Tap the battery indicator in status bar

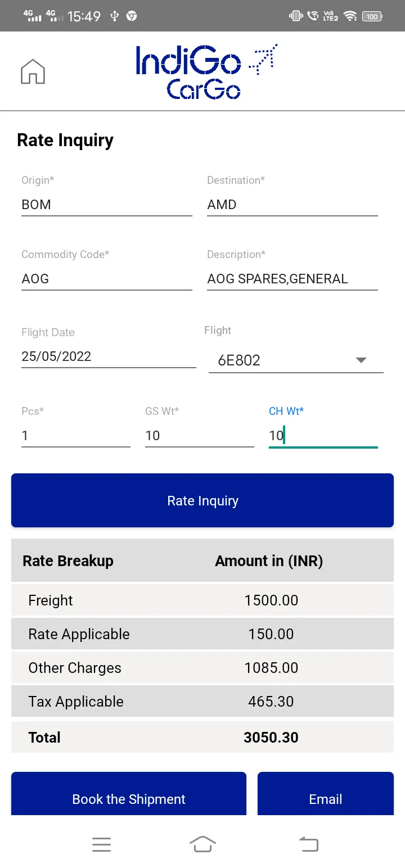pyautogui.click(x=372, y=16)
